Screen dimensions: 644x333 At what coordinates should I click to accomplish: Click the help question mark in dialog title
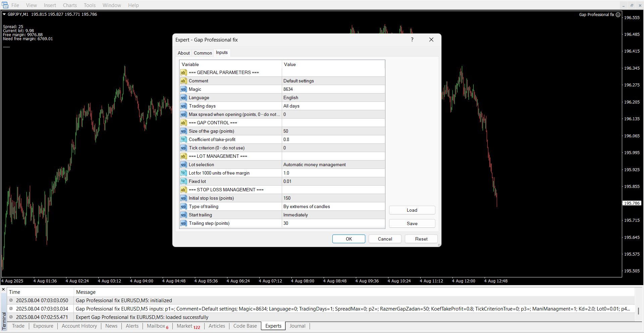click(412, 40)
